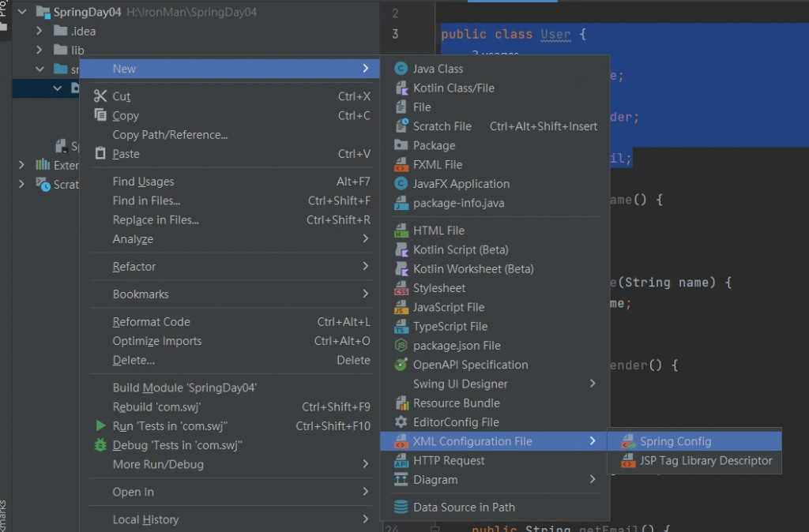Viewport: 809px width, 532px height.
Task: Open the New submenu
Action: pos(230,69)
